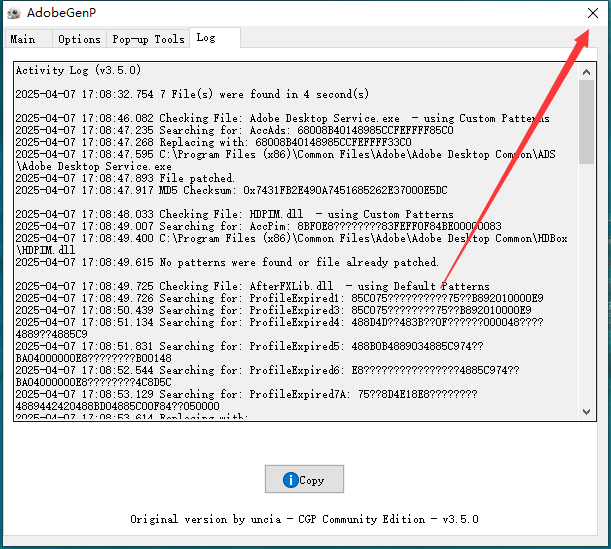The height and width of the screenshot is (549, 611).
Task: Click the log scrollbar down arrow
Action: [x=586, y=411]
